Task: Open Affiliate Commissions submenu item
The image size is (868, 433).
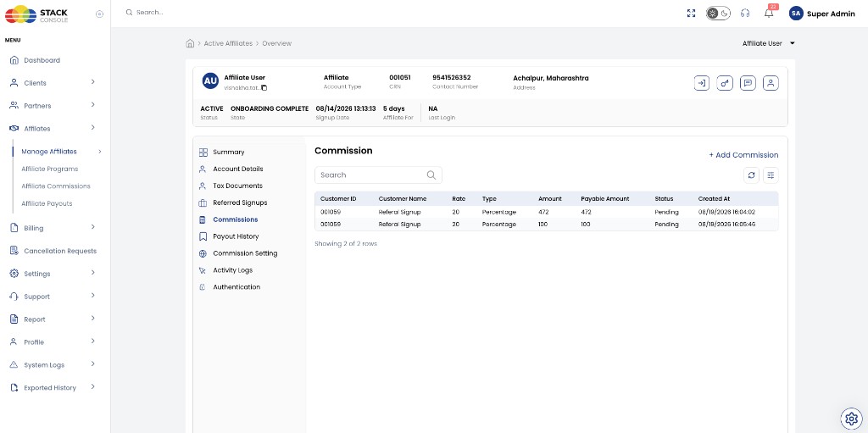Action: click(55, 186)
